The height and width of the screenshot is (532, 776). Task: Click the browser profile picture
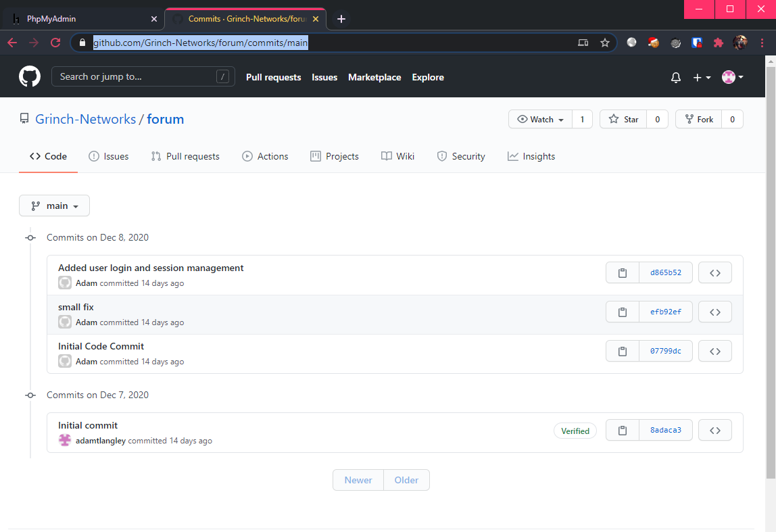(740, 43)
